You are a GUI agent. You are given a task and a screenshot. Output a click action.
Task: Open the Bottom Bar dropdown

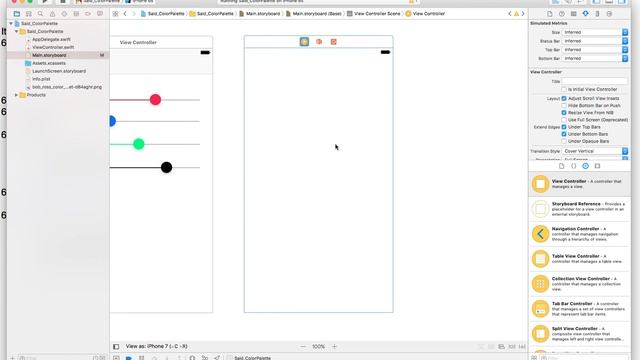(595, 59)
